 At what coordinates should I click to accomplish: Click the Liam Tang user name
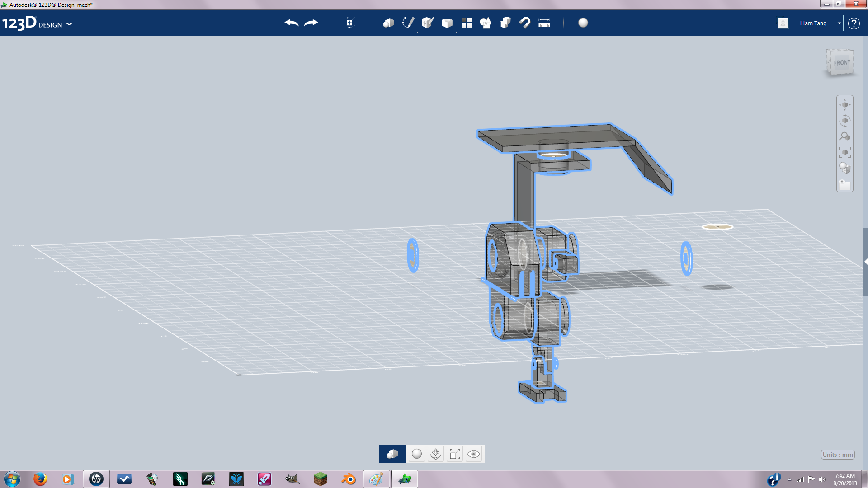coord(813,23)
